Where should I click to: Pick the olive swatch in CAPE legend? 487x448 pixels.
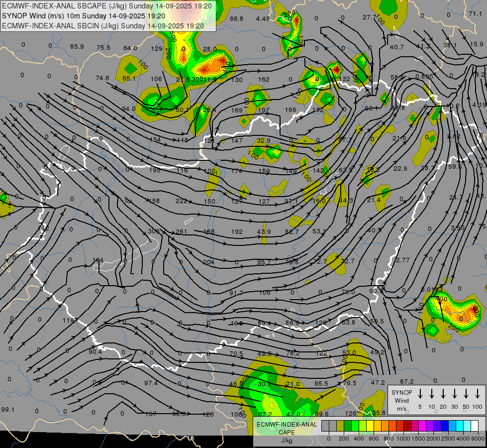click(340, 426)
